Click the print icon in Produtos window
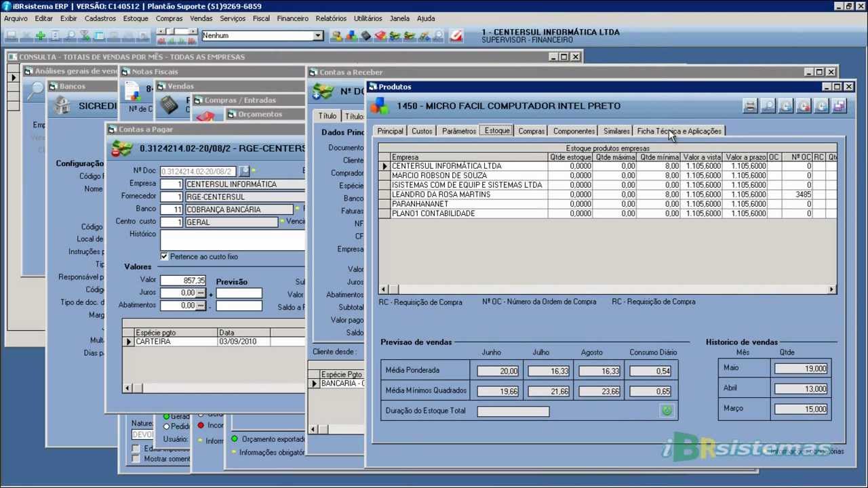The height and width of the screenshot is (488, 868). [750, 106]
